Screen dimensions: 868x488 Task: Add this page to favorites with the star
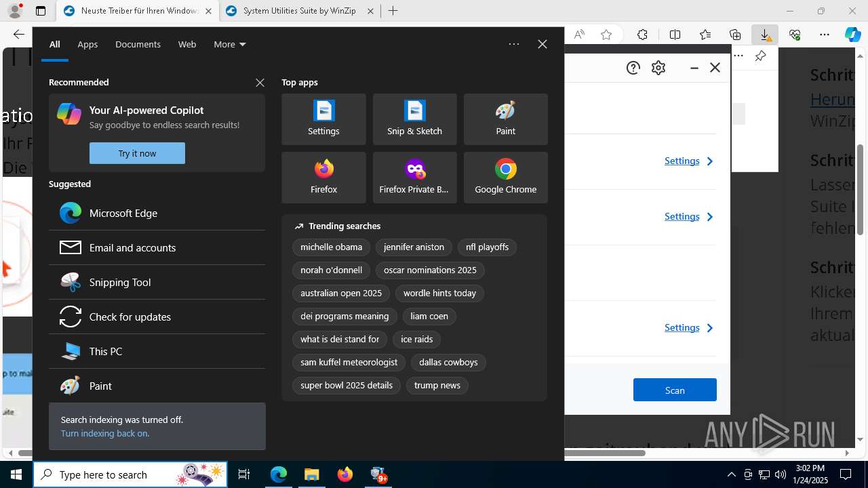pos(606,35)
